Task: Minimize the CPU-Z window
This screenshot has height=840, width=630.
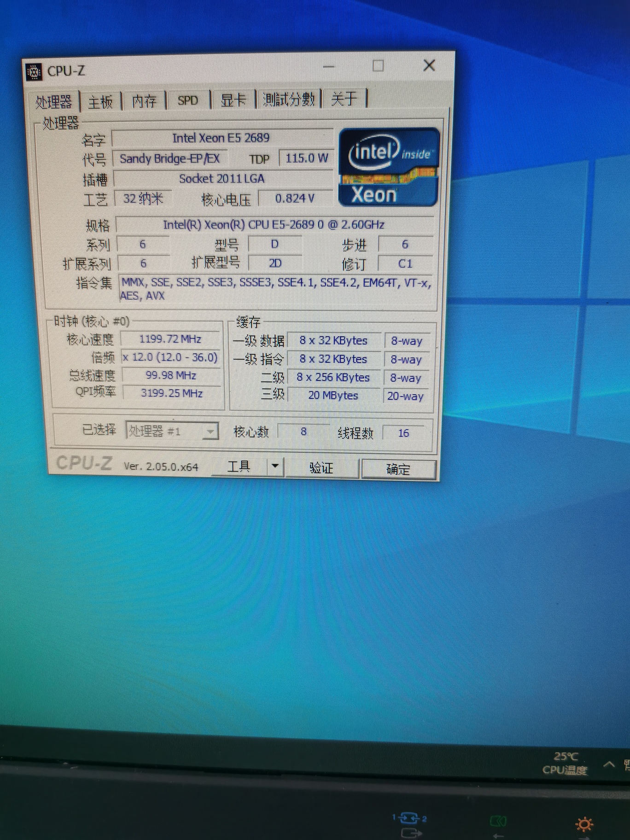Action: tap(328, 67)
